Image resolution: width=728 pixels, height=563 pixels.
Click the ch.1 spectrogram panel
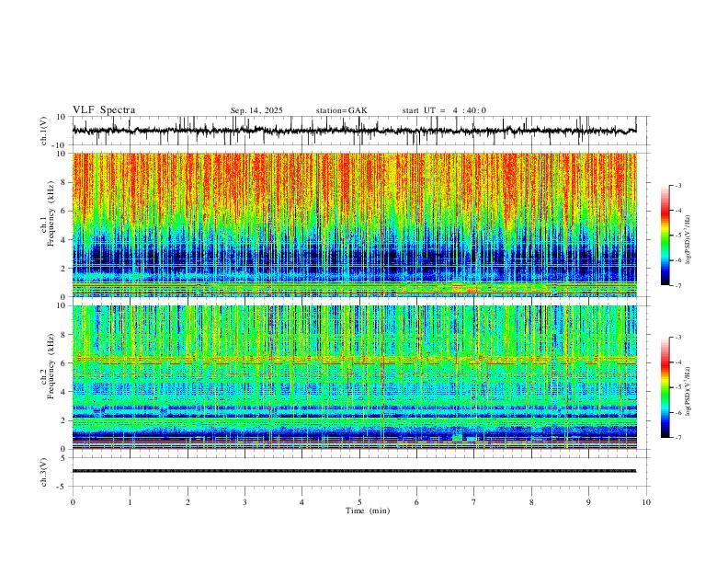(x=354, y=224)
